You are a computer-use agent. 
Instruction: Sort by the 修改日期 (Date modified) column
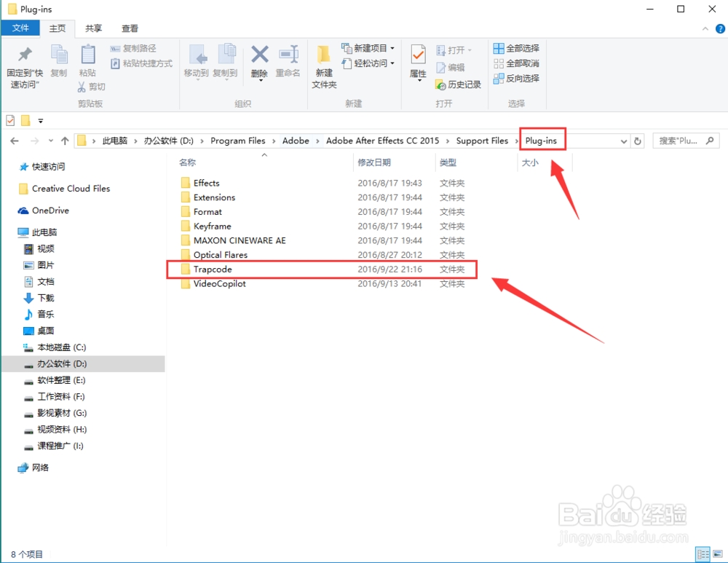373,162
